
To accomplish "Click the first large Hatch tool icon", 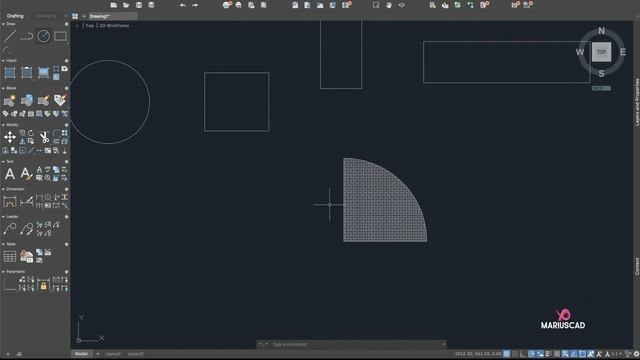I will pos(10,73).
